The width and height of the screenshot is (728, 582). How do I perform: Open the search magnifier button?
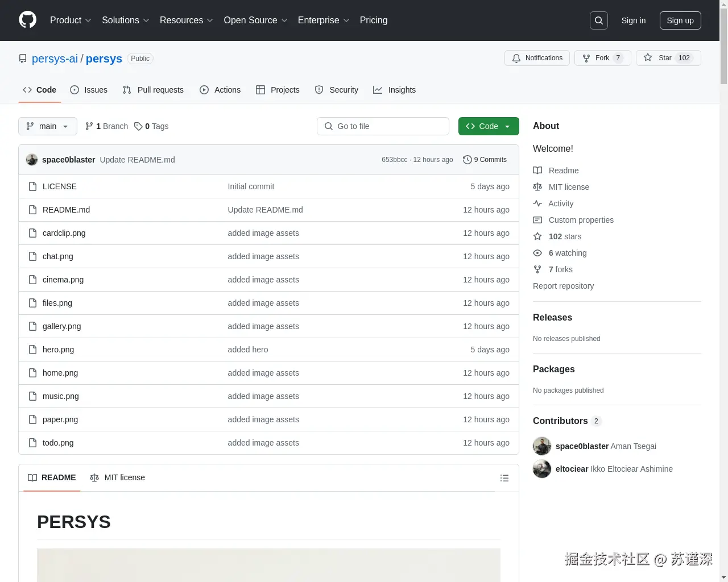(x=599, y=20)
